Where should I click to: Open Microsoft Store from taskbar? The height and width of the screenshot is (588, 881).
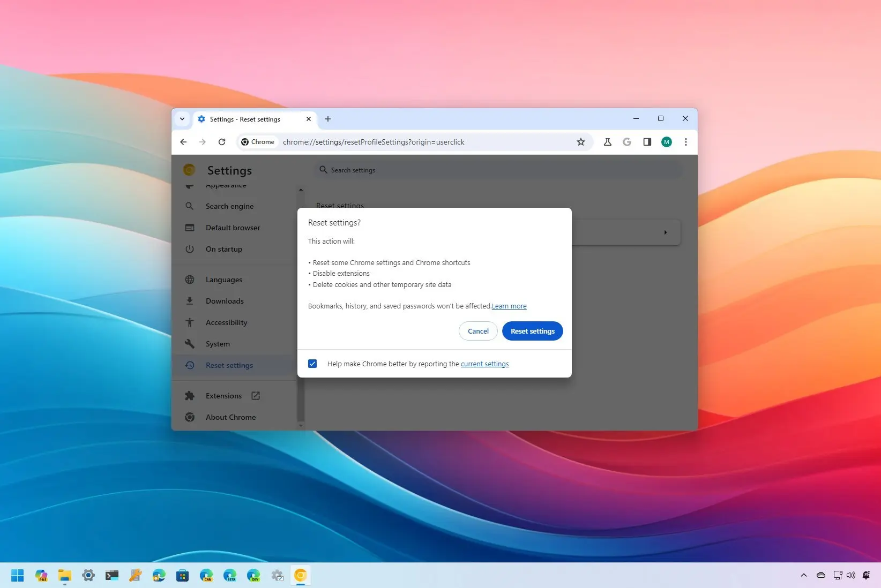pyautogui.click(x=183, y=575)
